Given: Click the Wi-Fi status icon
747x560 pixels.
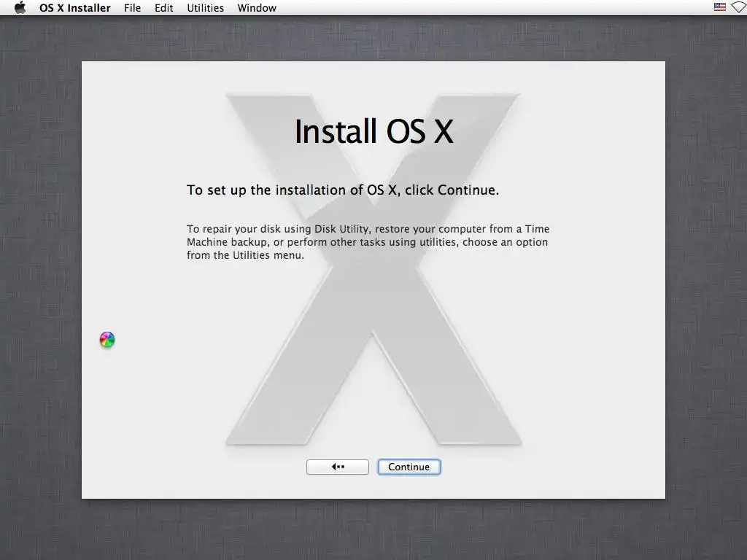Looking at the screenshot, I should [740, 7].
